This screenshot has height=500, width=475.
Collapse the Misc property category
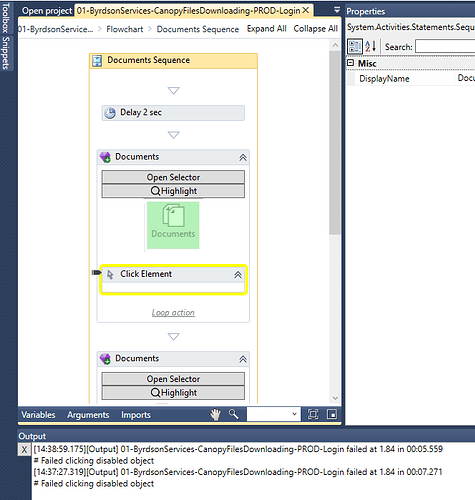coord(350,63)
